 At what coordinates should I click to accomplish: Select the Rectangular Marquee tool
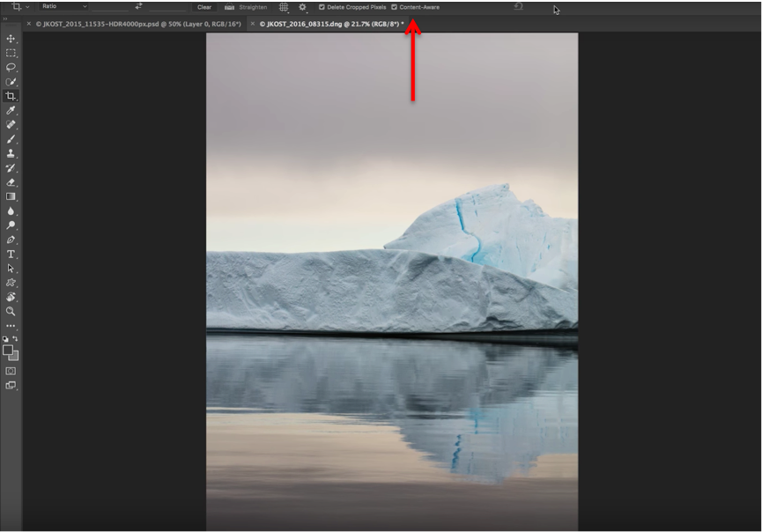coord(11,53)
